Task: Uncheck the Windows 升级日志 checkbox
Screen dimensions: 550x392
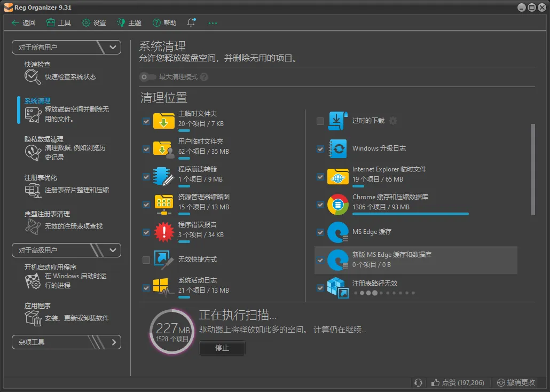Action: point(320,149)
